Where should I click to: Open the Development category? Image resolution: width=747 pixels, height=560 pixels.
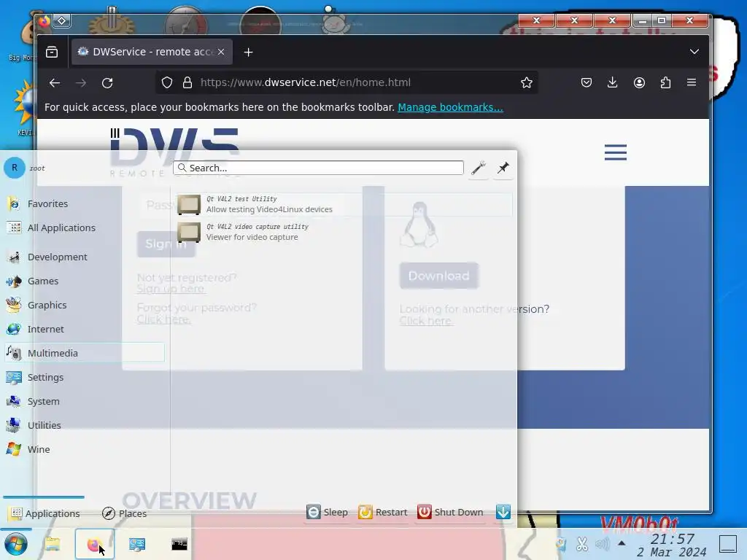tap(84, 257)
